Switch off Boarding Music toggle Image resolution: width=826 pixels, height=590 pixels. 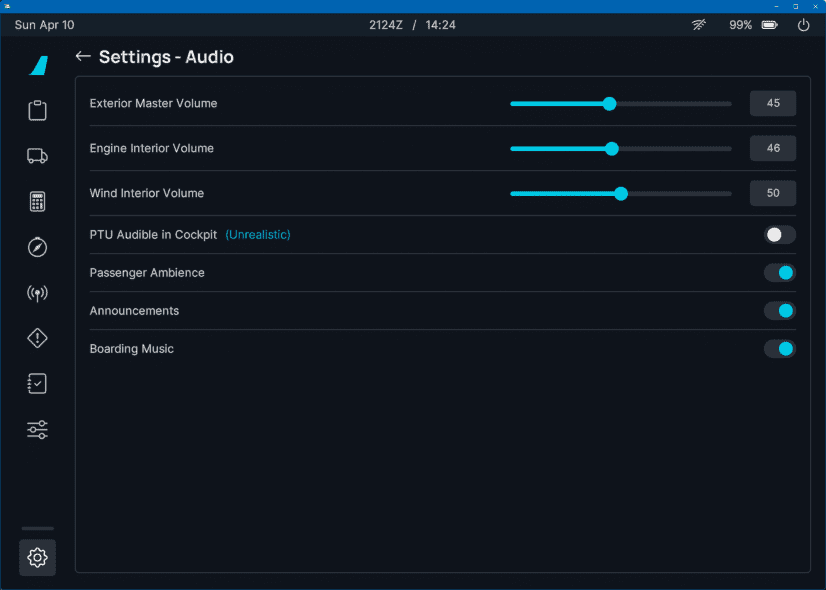780,349
